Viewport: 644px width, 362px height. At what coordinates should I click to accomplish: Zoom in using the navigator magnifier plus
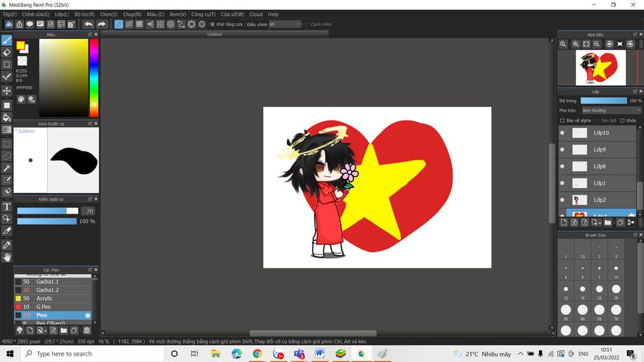pyautogui.click(x=575, y=44)
